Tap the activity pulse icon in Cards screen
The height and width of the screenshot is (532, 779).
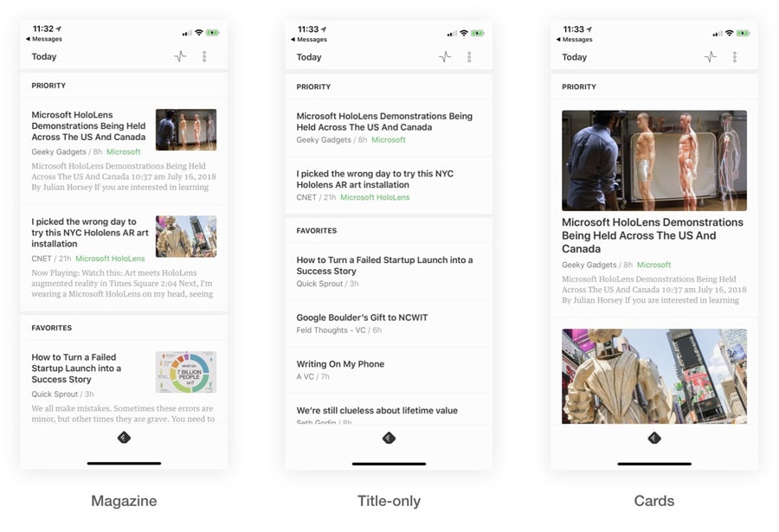pos(711,57)
